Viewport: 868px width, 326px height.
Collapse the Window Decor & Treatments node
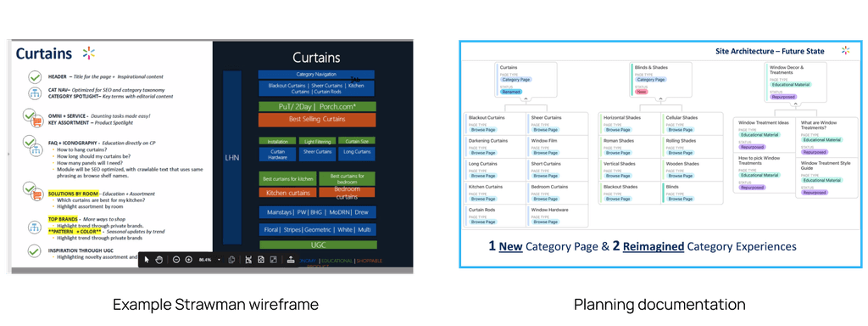795,103
